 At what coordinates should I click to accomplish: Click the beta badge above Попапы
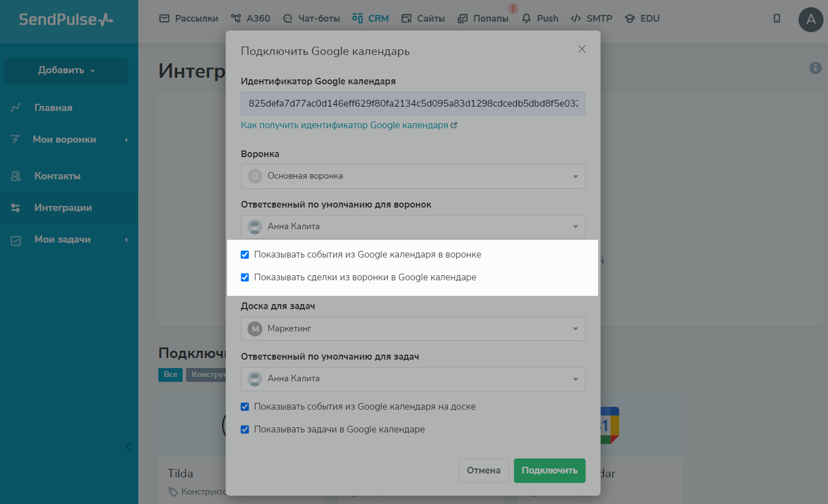pyautogui.click(x=513, y=8)
